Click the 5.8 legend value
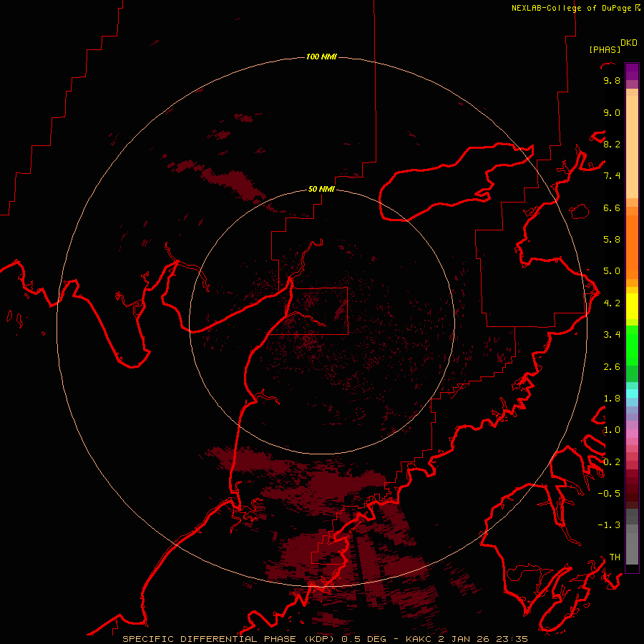 pyautogui.click(x=612, y=240)
